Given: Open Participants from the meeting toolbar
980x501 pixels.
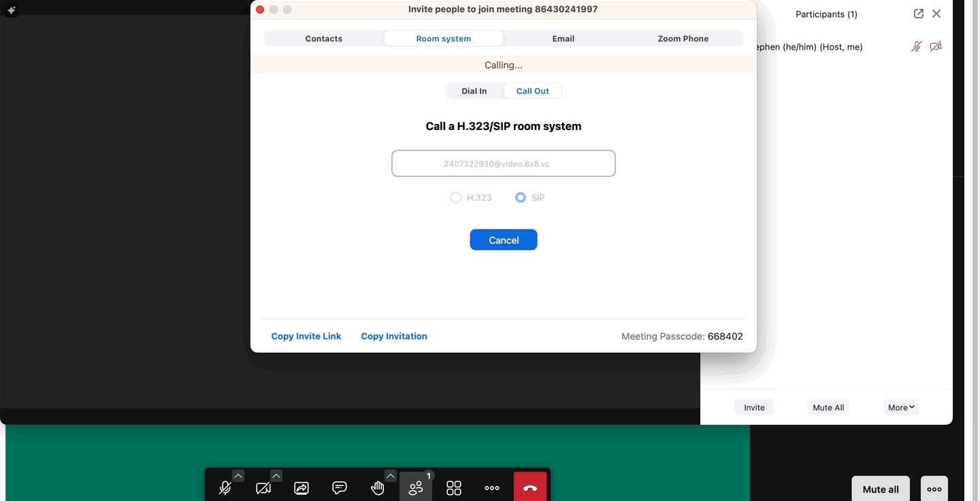Looking at the screenshot, I should [x=416, y=487].
